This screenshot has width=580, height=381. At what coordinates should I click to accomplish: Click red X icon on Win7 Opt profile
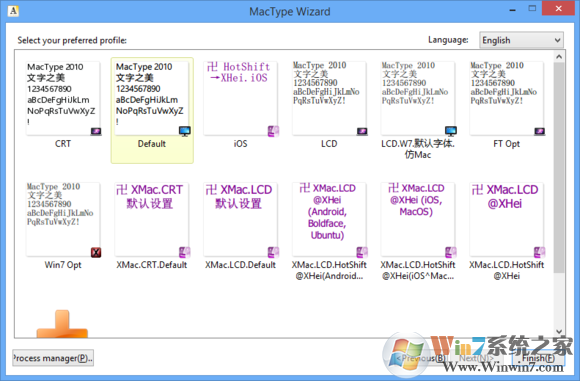pyautogui.click(x=96, y=252)
